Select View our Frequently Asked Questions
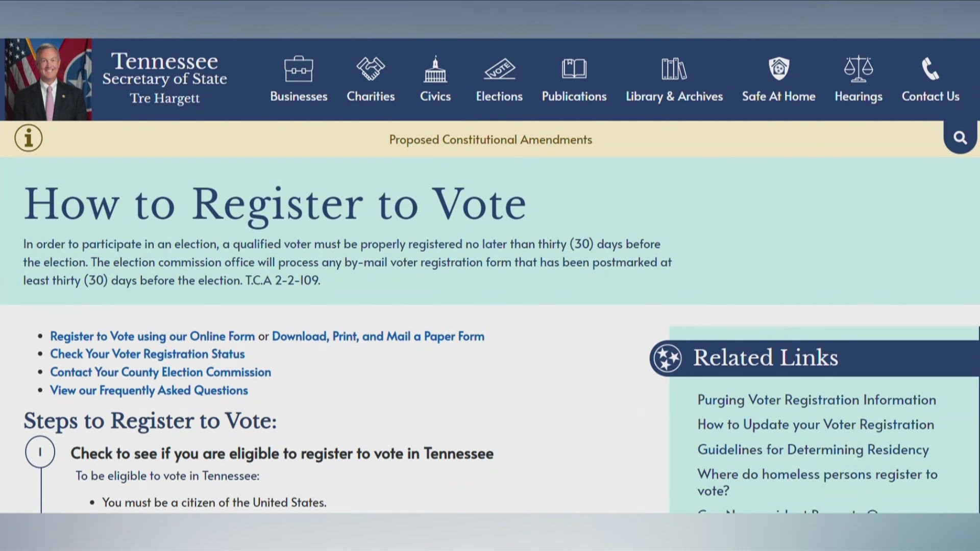Viewport: 980px width, 551px height. (x=149, y=390)
